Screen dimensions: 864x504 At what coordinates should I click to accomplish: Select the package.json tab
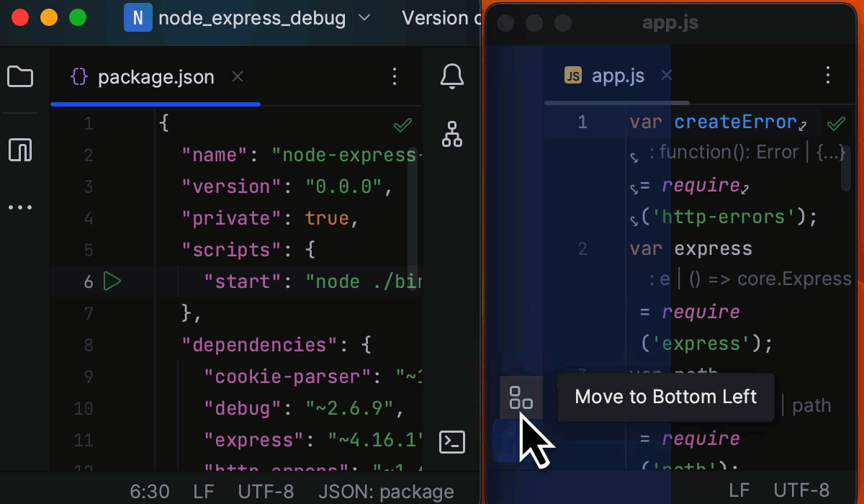pyautogui.click(x=156, y=76)
